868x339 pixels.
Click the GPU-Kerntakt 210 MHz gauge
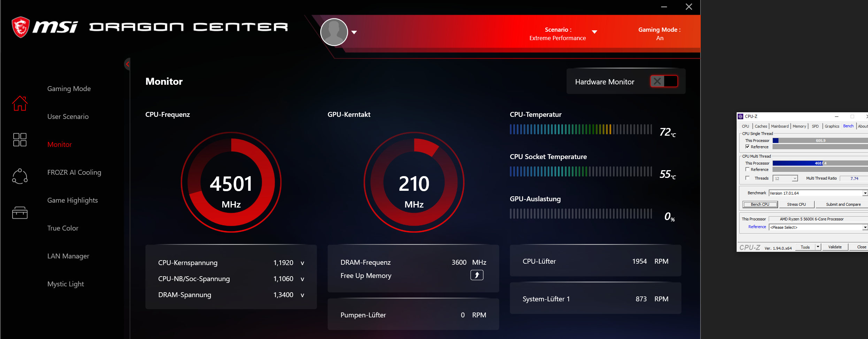coord(414,182)
